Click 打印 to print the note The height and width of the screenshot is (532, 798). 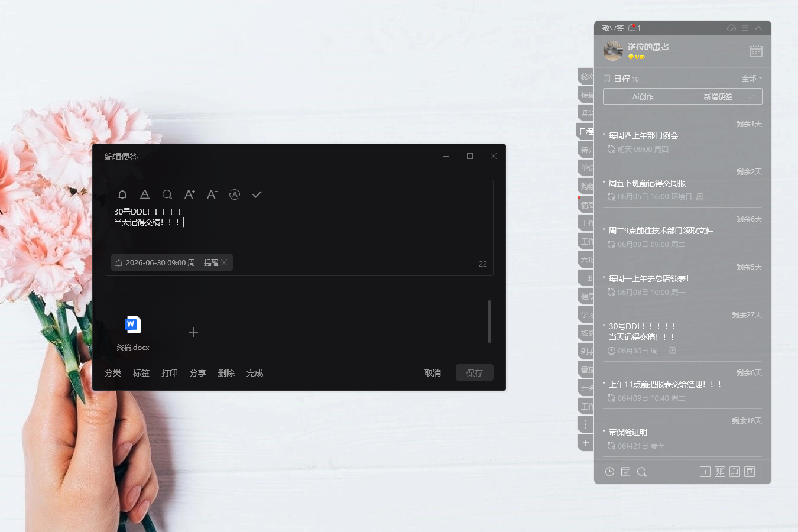(170, 373)
